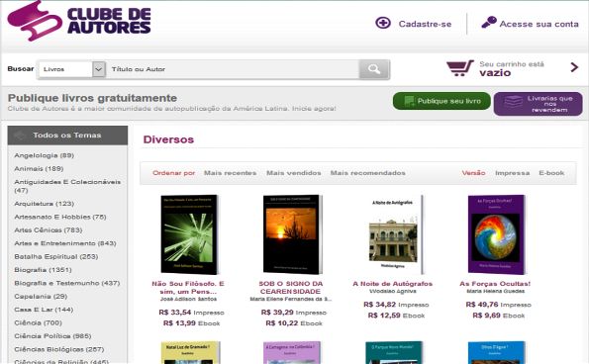Click Publique seu livro green button
Viewport: 589px width, 364px height.
click(x=442, y=101)
